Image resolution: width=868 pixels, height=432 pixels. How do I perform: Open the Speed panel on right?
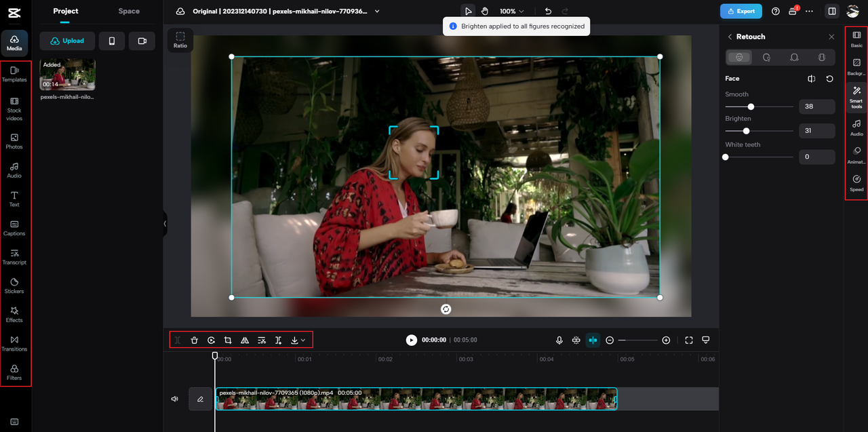856,182
